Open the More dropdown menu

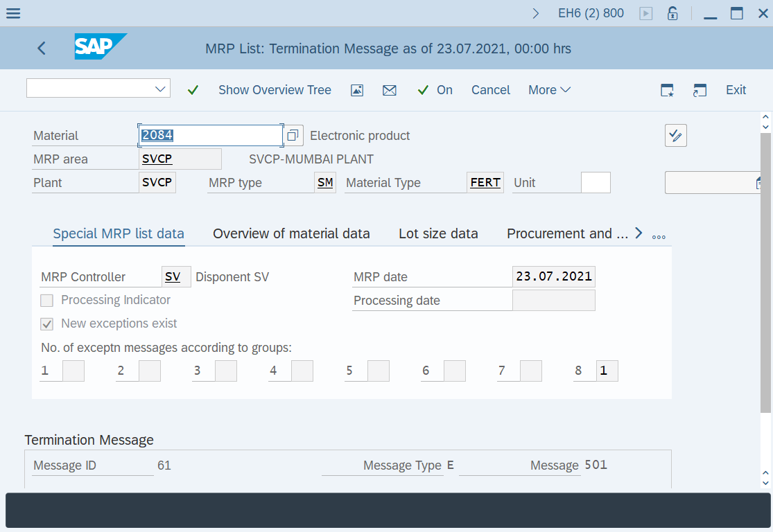click(x=549, y=90)
